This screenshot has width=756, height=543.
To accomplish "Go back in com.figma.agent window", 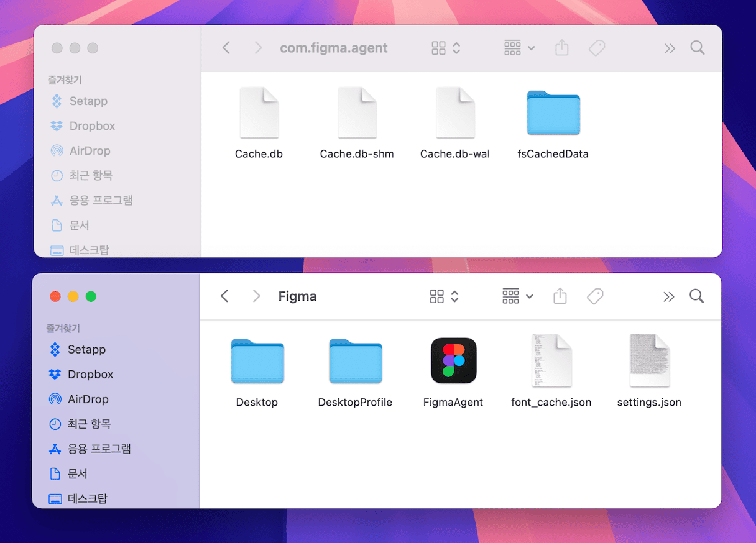I will (x=226, y=48).
